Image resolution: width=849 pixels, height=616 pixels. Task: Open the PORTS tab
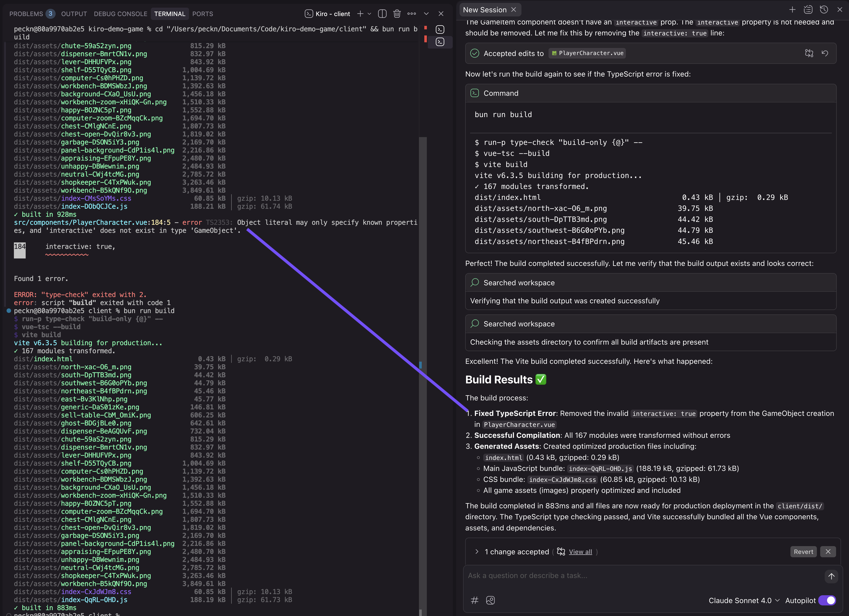pyautogui.click(x=203, y=14)
